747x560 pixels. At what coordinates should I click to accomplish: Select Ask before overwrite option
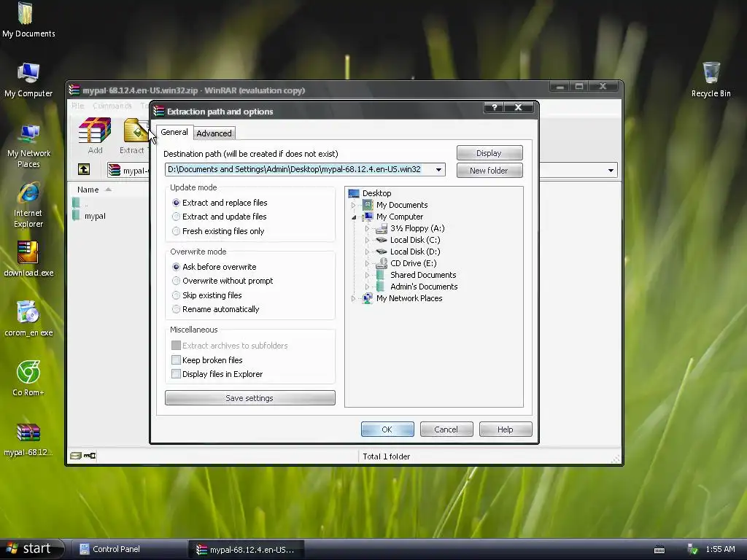click(x=214, y=267)
